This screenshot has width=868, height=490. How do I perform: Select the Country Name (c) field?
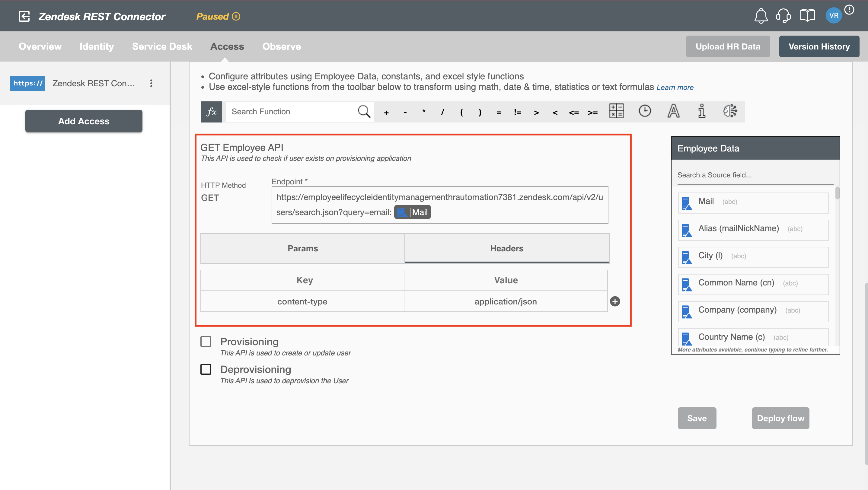[753, 337]
